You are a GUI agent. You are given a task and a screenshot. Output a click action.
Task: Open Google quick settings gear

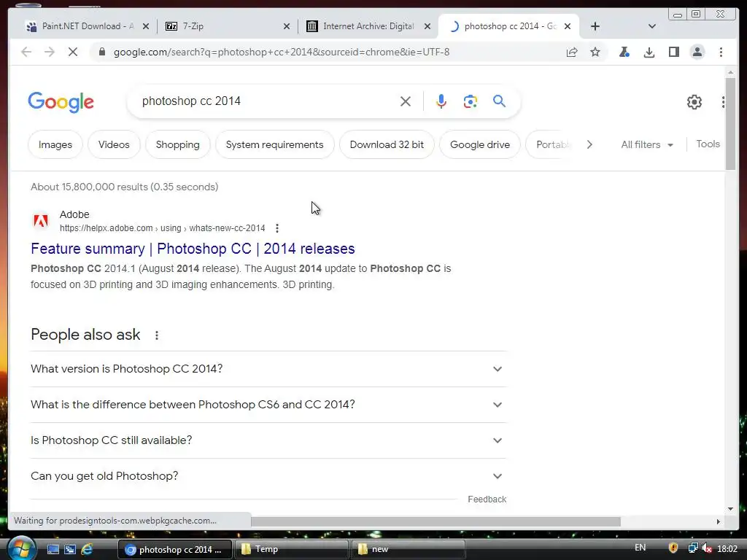(x=694, y=101)
